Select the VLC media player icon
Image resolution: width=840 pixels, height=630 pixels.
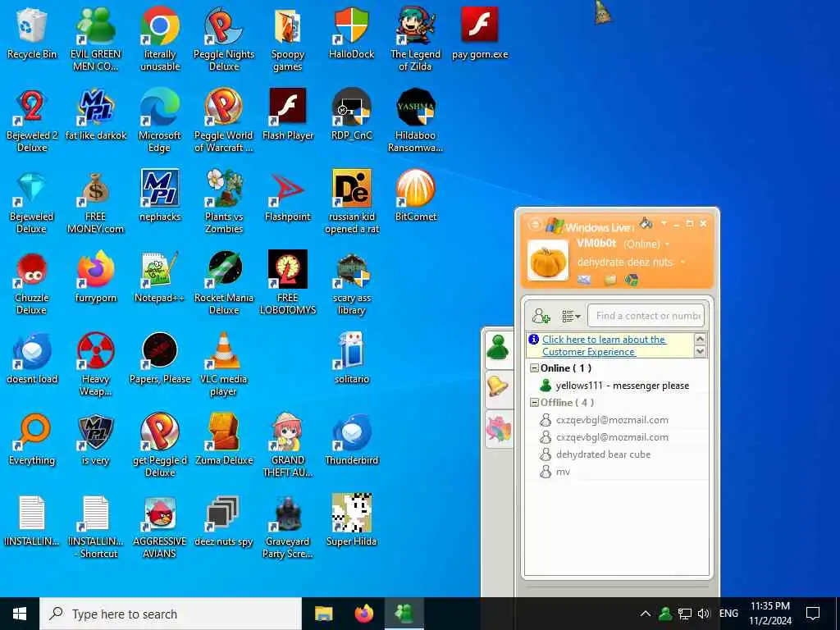(x=224, y=364)
